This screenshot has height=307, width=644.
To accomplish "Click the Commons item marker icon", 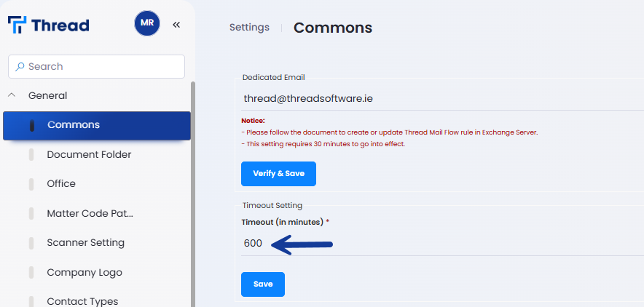I will click(x=31, y=125).
